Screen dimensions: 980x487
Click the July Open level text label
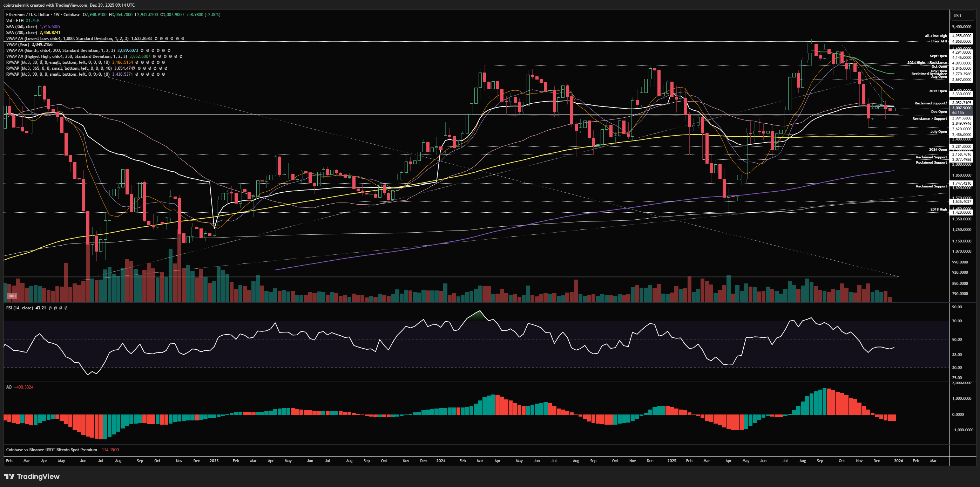(939, 132)
